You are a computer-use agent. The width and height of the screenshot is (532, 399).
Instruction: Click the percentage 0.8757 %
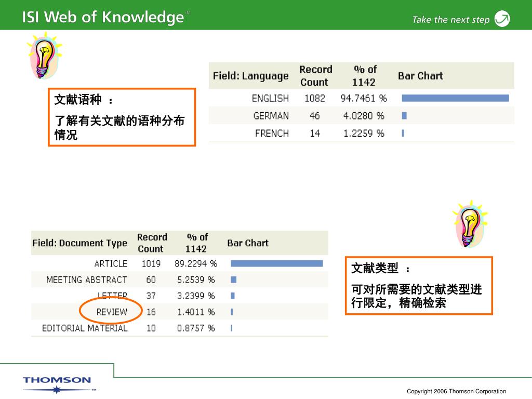coord(196,328)
